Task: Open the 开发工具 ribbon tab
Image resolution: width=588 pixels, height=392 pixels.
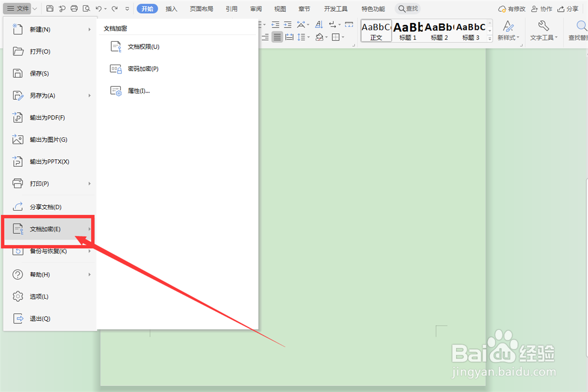Action: [336, 9]
